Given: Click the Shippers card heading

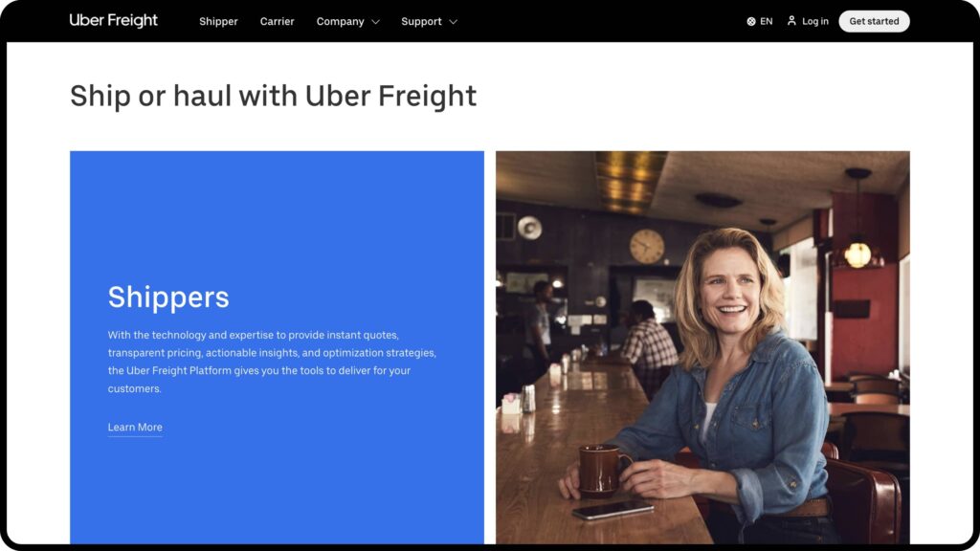Looking at the screenshot, I should [168, 297].
